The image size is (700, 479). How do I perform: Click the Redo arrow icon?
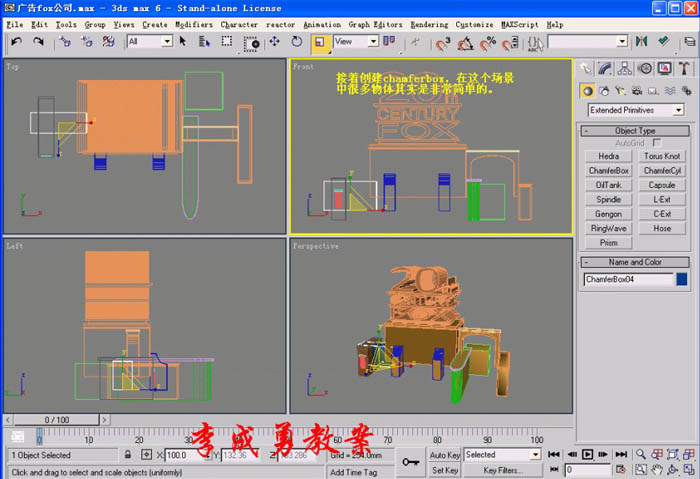(38, 42)
